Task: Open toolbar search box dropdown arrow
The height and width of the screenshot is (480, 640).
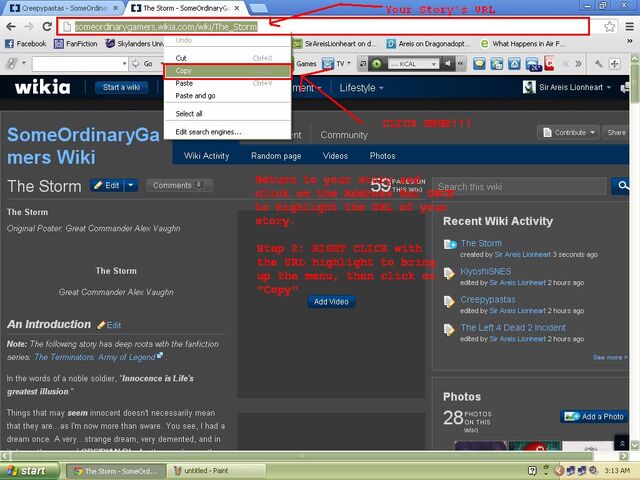Action: (124, 64)
